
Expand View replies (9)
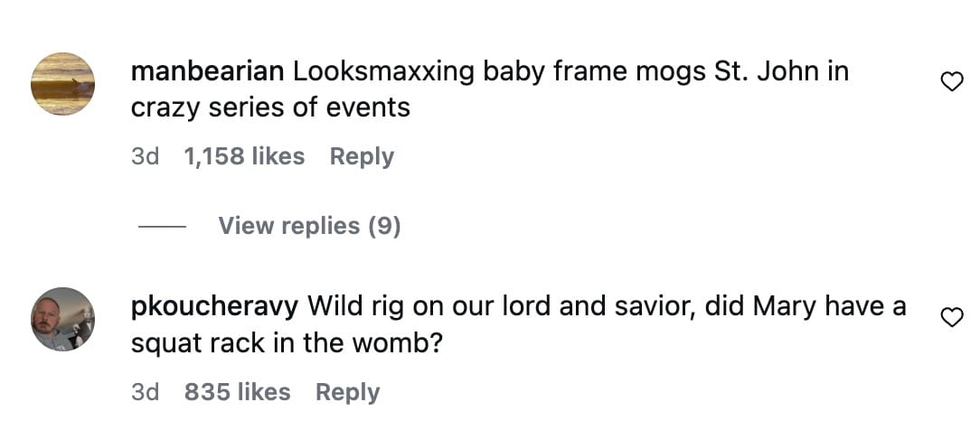[309, 226]
